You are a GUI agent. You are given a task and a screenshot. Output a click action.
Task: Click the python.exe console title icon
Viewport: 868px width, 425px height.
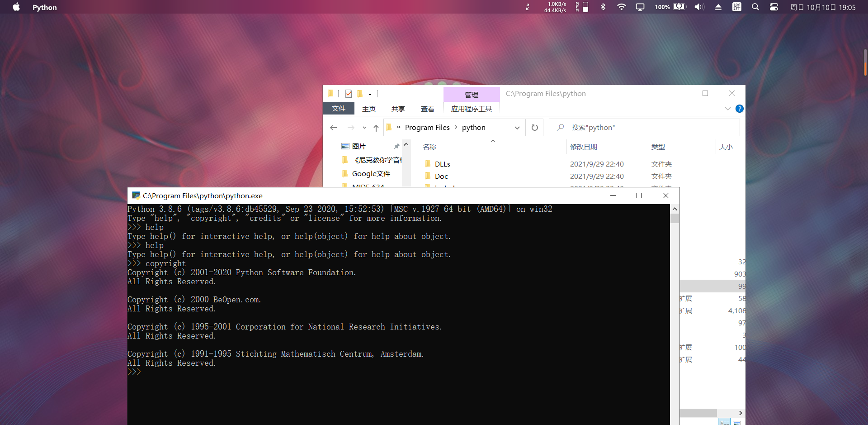pyautogui.click(x=136, y=196)
